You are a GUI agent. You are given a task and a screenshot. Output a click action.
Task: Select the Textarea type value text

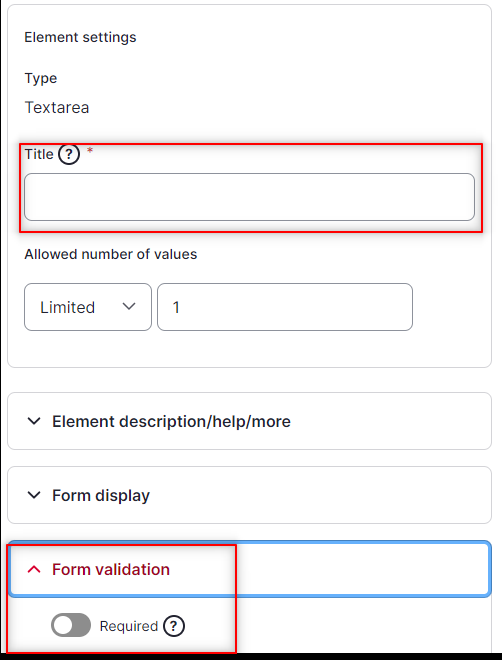point(57,108)
